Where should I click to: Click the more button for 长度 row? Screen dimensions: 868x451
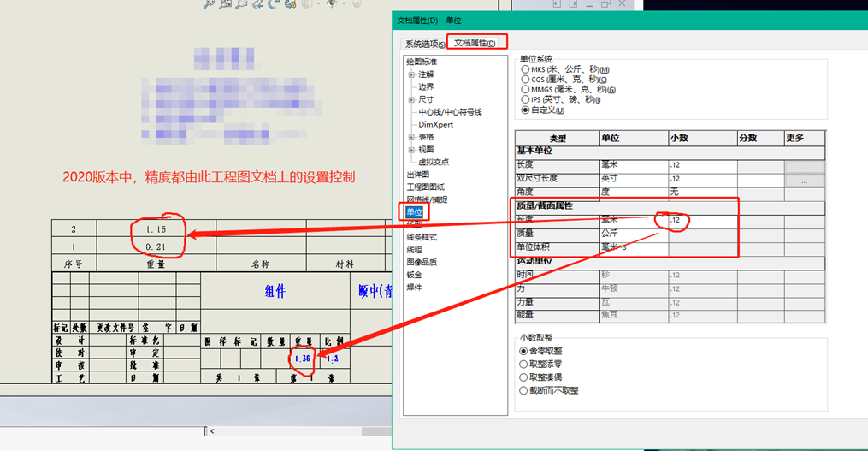805,166
